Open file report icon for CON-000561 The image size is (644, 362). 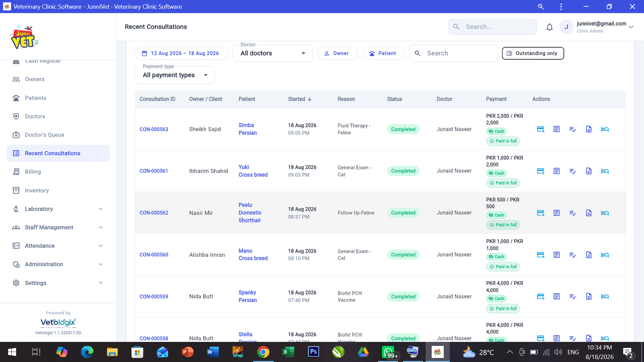click(589, 171)
